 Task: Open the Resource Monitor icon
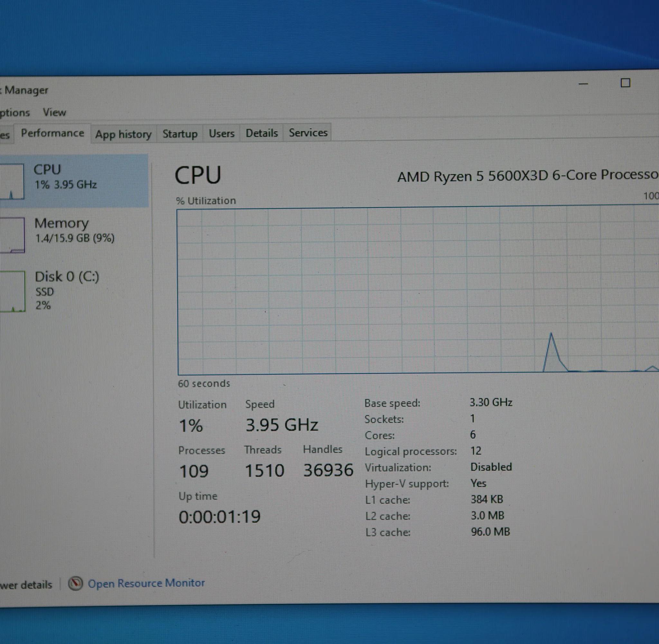click(75, 583)
